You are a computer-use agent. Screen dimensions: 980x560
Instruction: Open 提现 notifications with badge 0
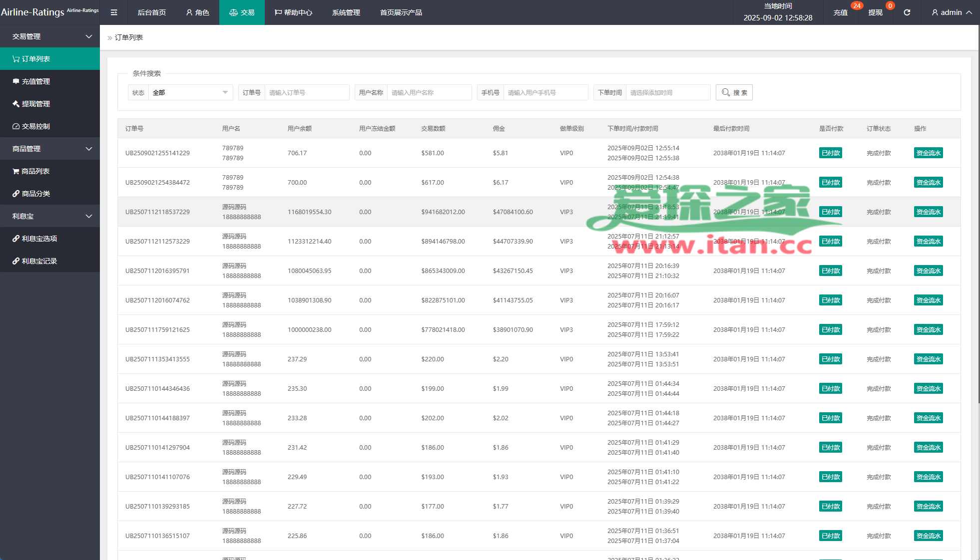point(875,12)
